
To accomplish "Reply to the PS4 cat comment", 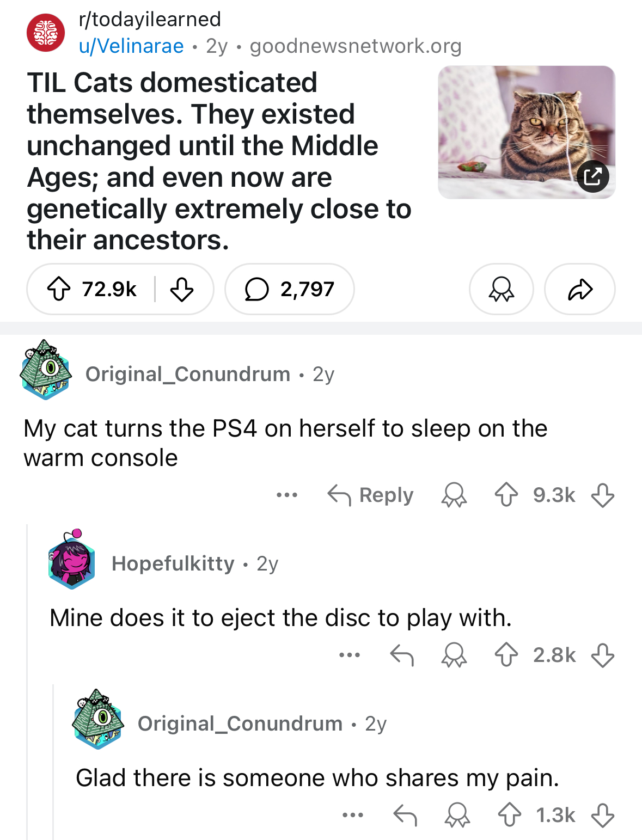I will 371,495.
